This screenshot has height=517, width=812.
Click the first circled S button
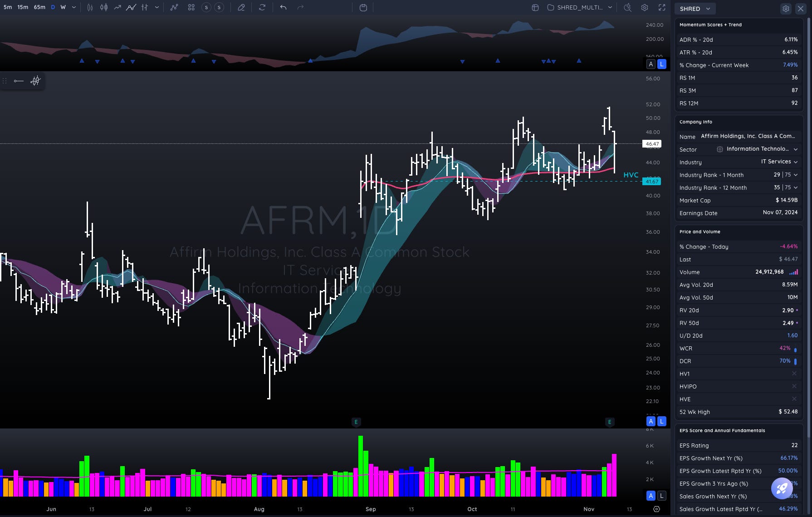pos(206,7)
